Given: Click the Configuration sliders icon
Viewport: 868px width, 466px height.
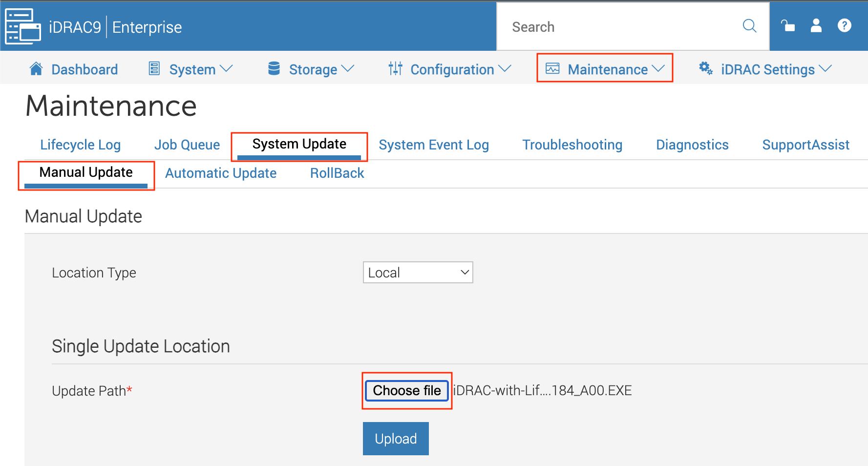Looking at the screenshot, I should pos(395,68).
